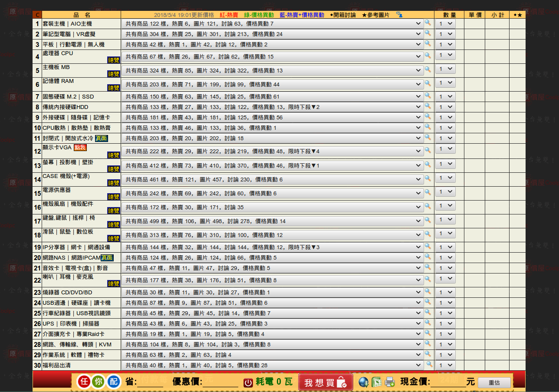The image size is (559, 392).
Task: Click the USB週邊｜硬碟座｜讀卡機 category name
Action: click(76, 303)
